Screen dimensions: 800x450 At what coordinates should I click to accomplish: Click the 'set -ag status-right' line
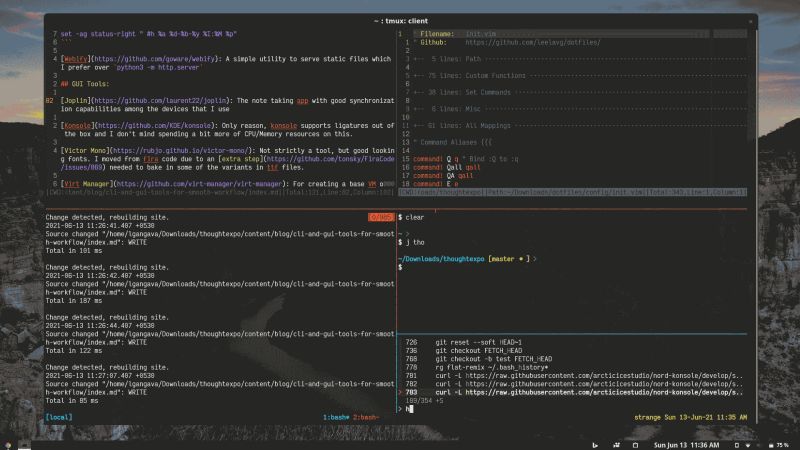148,34
